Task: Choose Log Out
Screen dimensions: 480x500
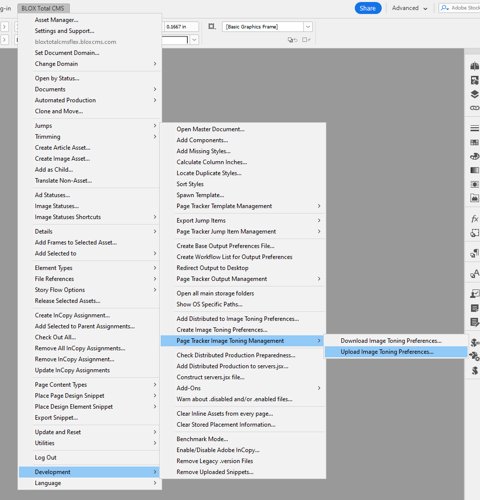Action: [x=90, y=458]
